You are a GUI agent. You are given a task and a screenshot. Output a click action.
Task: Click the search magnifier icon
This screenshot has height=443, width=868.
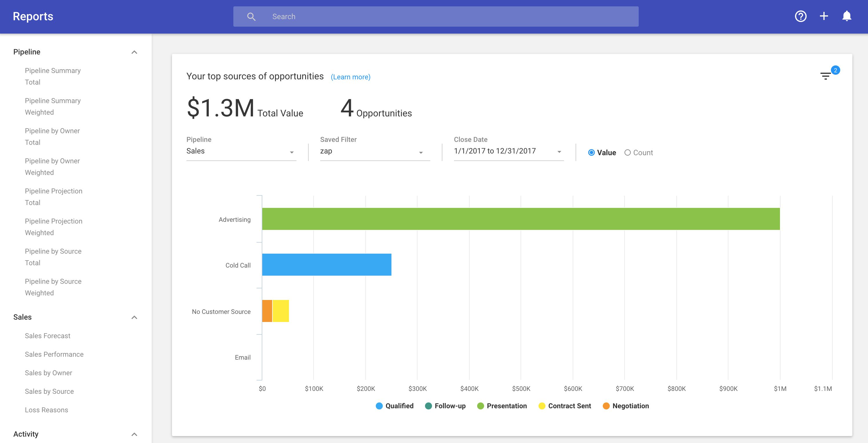tap(251, 17)
